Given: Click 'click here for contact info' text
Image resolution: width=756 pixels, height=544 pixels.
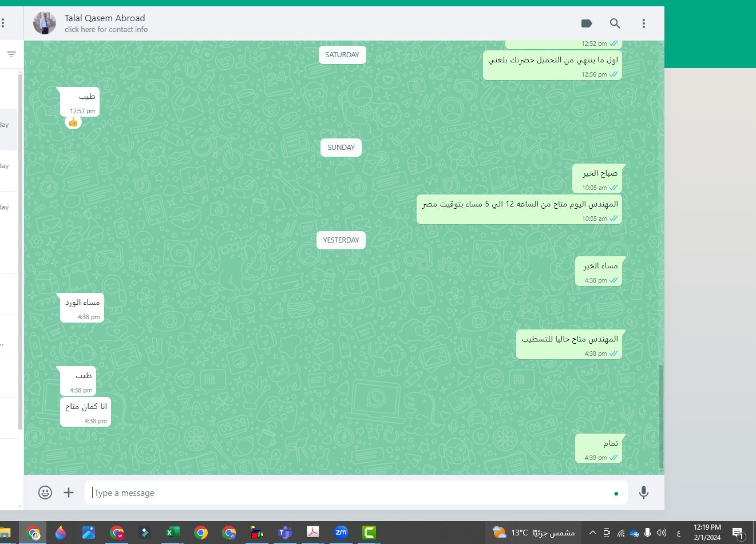Looking at the screenshot, I should (106, 29).
